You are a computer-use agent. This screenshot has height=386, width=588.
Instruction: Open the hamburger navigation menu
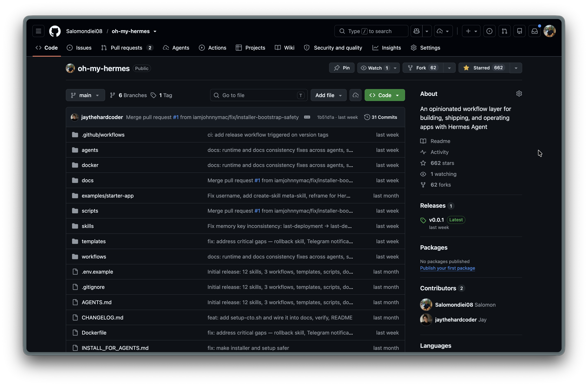coord(38,31)
